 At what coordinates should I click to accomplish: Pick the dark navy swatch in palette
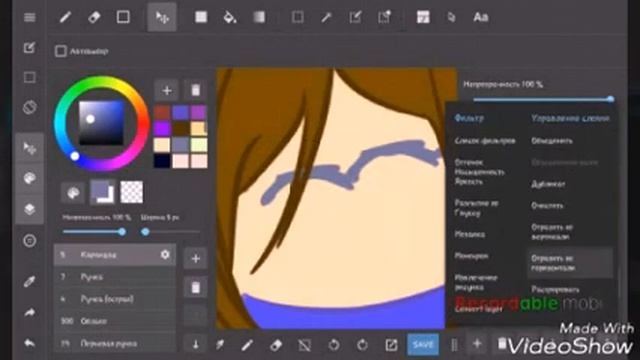click(x=162, y=161)
